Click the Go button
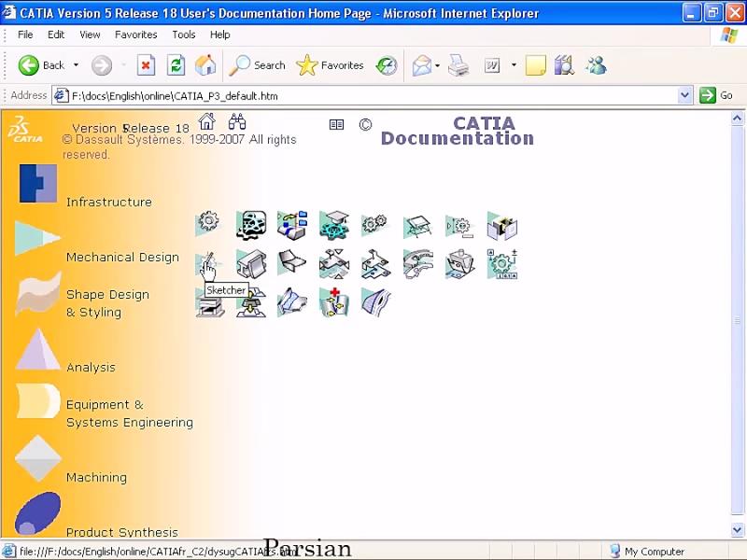The width and height of the screenshot is (747, 560). click(717, 95)
